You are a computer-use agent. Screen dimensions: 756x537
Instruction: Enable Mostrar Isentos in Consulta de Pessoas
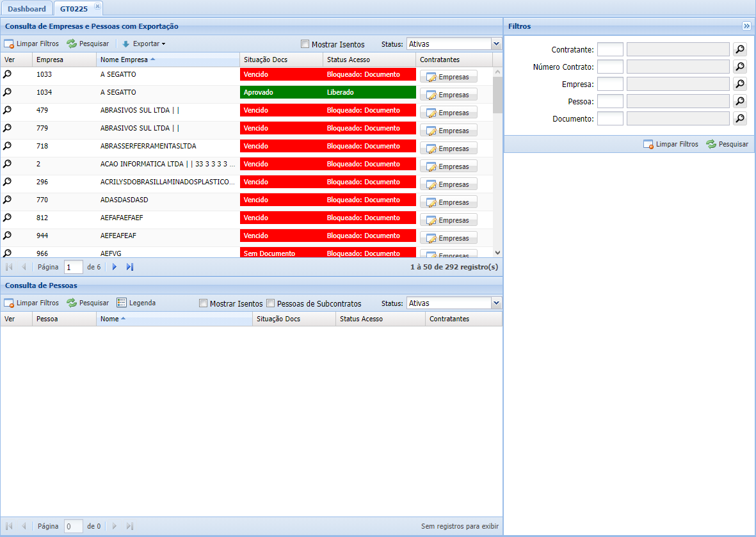click(203, 303)
